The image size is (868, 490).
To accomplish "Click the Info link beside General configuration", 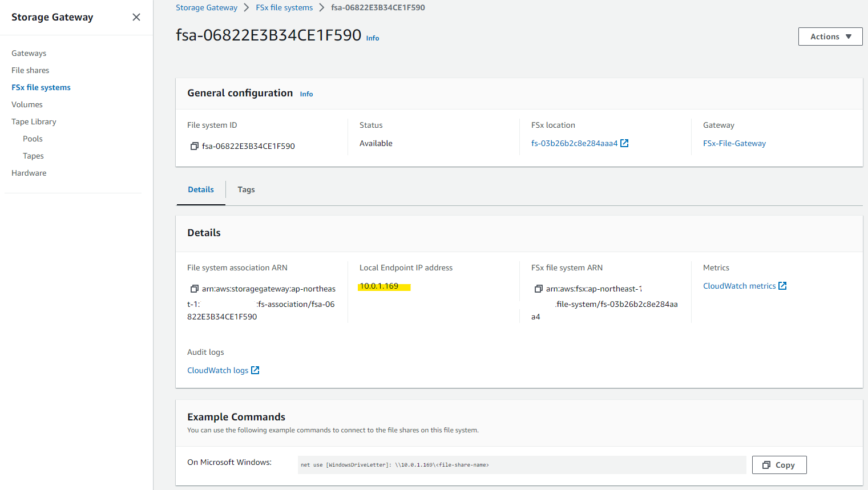I will [x=306, y=94].
